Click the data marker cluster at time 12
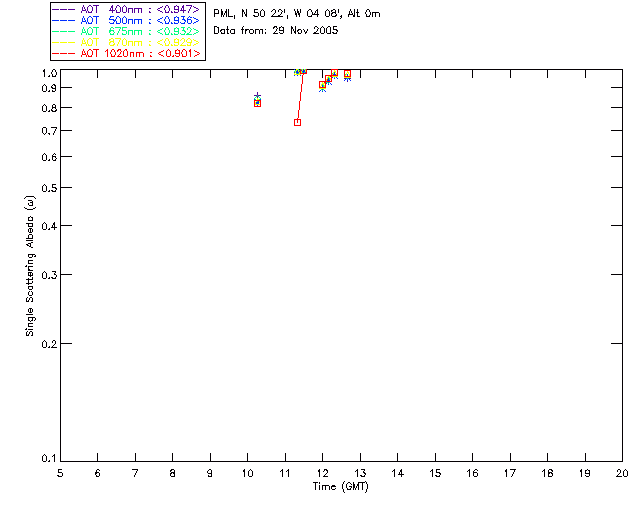 (322, 86)
